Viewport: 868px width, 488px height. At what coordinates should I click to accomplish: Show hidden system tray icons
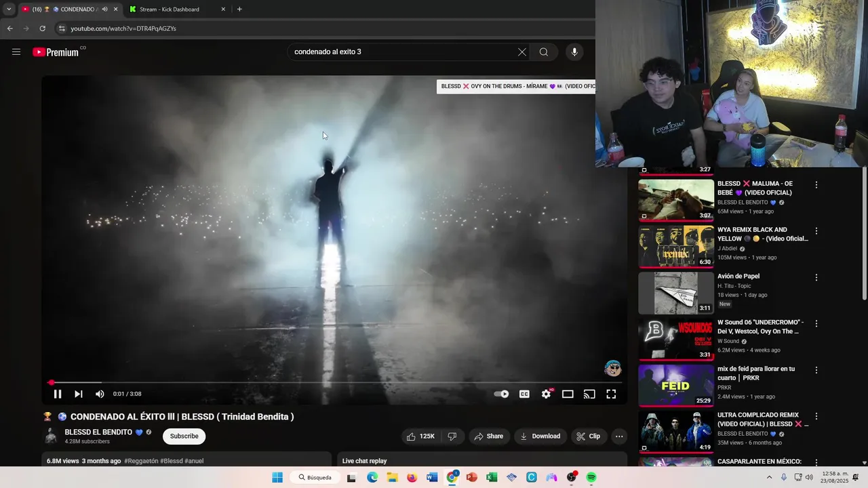[769, 477]
